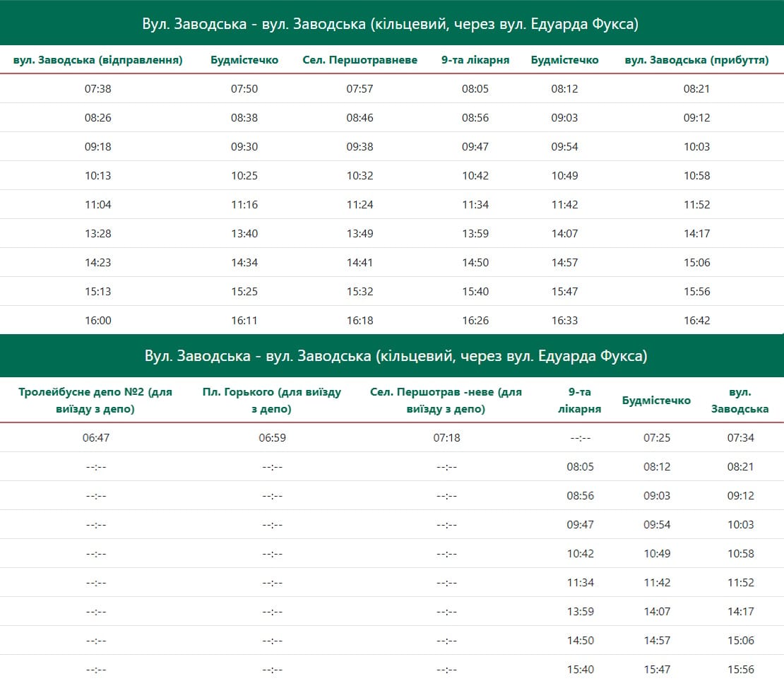Select the 'вул. Заводська (прибуття)' column header
784x681 pixels.
click(696, 60)
